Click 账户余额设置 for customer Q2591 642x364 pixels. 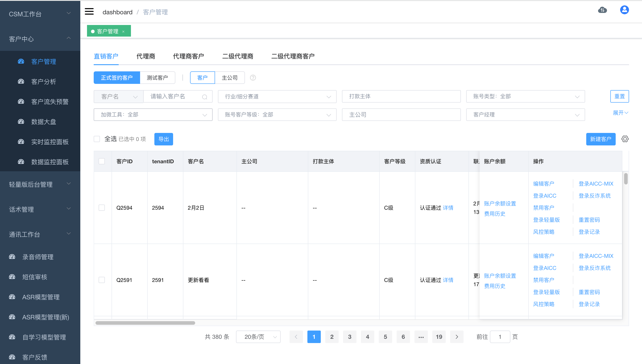(x=500, y=276)
